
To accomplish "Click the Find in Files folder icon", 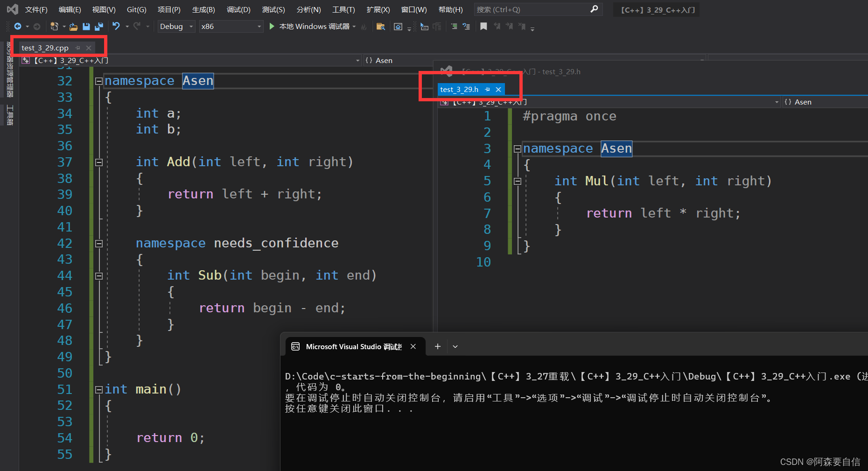I will tap(381, 27).
